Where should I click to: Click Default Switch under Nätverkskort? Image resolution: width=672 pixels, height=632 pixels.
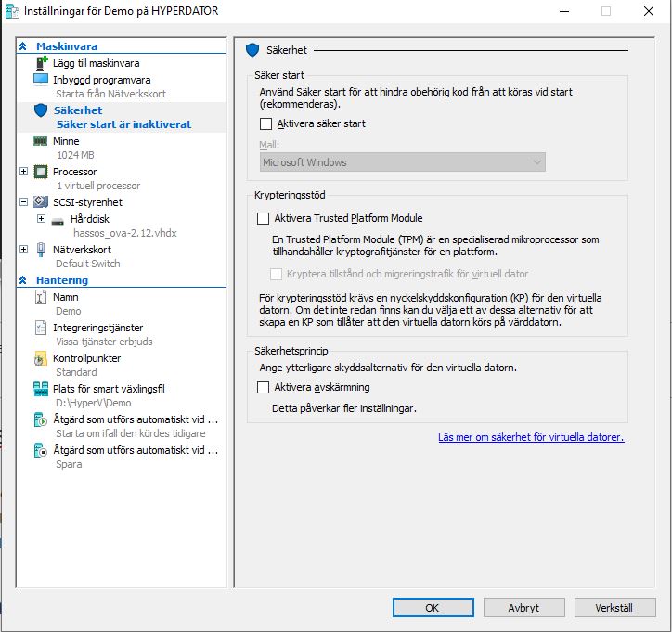pyautogui.click(x=88, y=264)
